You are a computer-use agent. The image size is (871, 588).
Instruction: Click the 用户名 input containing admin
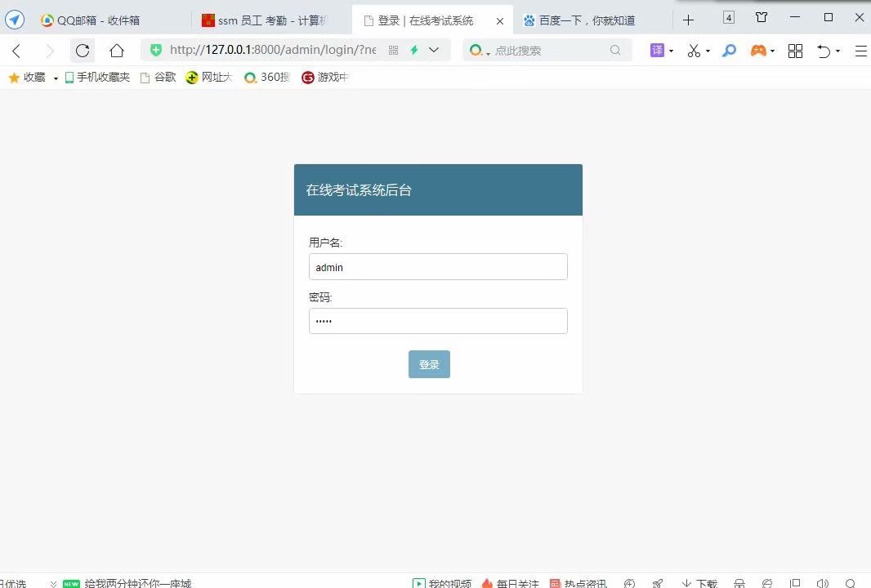438,266
